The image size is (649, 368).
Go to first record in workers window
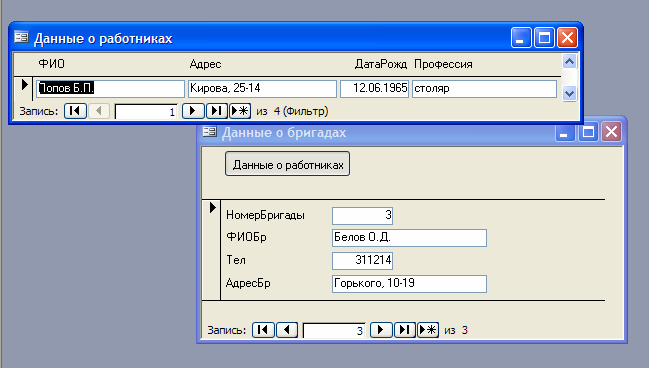(x=75, y=111)
